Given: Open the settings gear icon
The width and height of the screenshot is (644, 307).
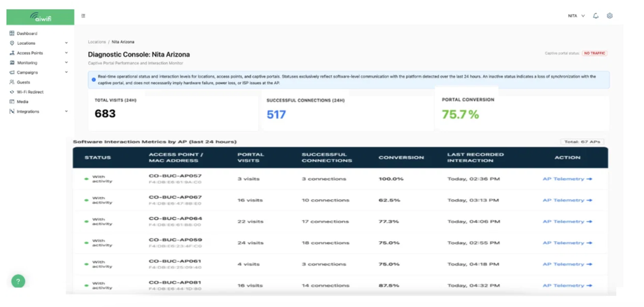Looking at the screenshot, I should click(610, 15).
